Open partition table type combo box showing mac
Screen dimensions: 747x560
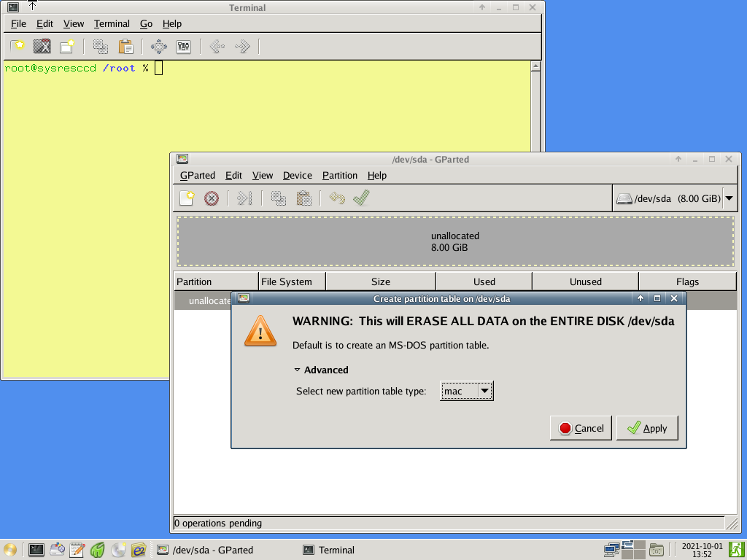(466, 391)
